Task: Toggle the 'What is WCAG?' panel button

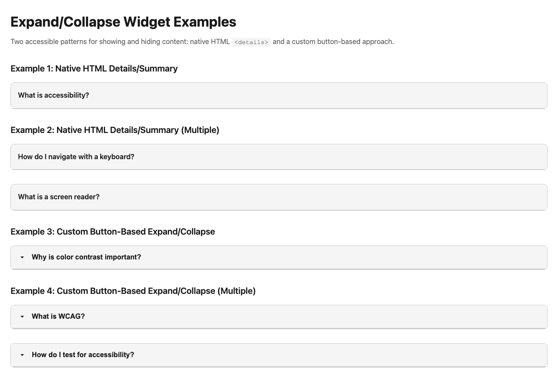Action: pos(58,317)
